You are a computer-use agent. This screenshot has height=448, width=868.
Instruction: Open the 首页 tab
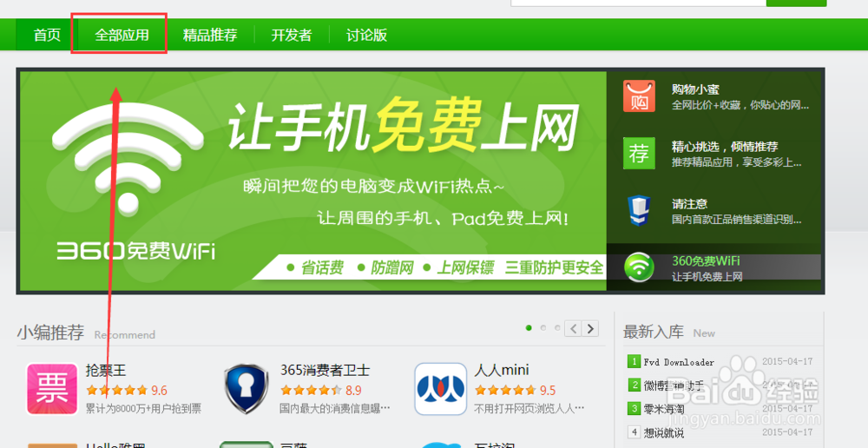pos(47,35)
